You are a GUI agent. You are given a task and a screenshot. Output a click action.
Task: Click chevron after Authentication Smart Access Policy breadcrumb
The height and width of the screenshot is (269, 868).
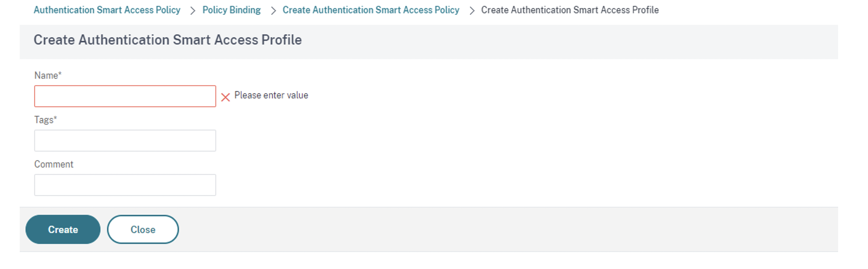click(x=193, y=11)
